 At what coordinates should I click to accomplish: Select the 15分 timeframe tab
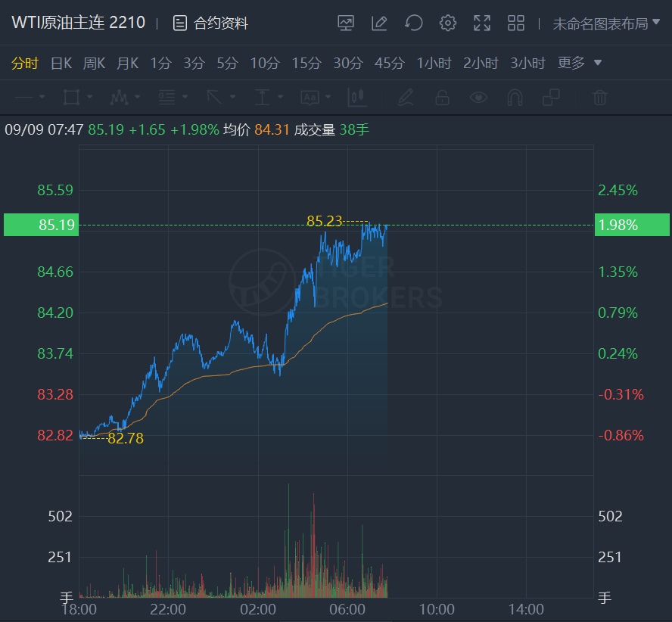(306, 64)
